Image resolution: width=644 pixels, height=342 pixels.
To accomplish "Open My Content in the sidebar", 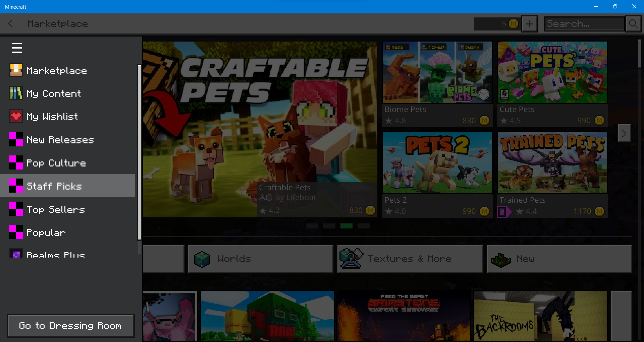I will (67, 93).
